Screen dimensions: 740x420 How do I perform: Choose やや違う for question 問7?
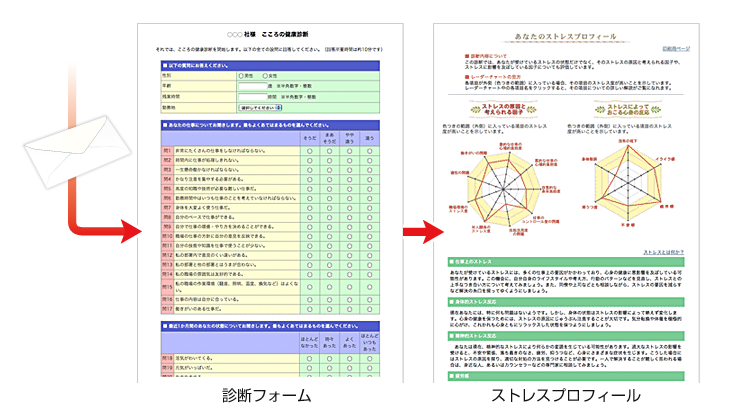349,208
